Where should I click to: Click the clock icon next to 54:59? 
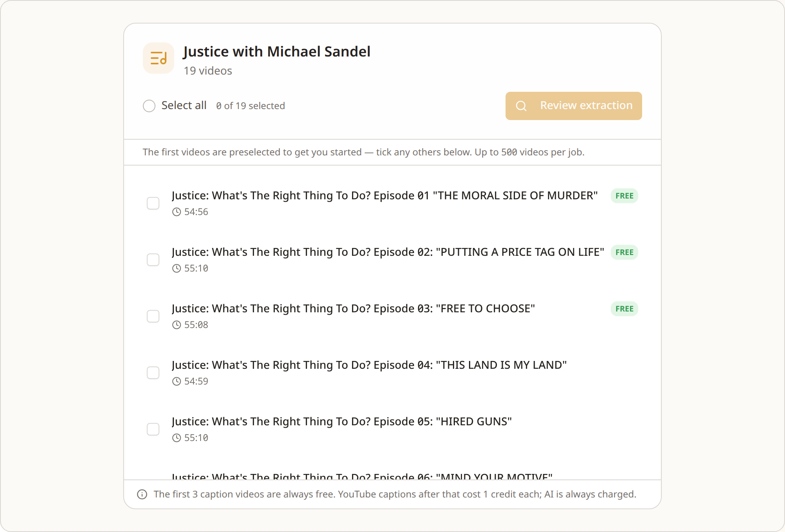point(177,381)
